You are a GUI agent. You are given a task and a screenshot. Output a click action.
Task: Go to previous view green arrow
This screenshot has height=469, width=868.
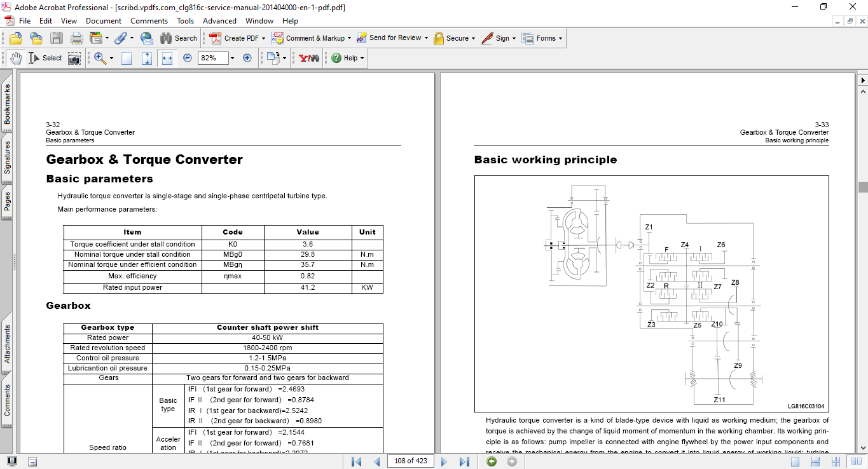click(492, 461)
